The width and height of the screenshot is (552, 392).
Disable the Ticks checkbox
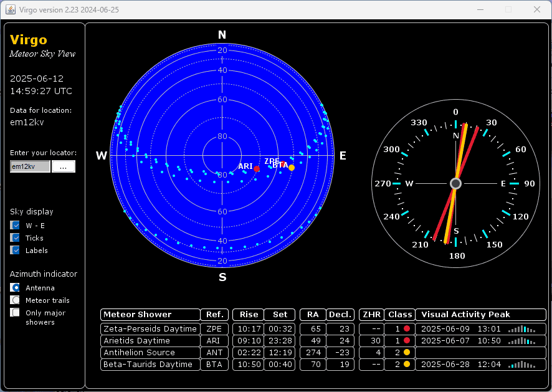click(x=16, y=238)
